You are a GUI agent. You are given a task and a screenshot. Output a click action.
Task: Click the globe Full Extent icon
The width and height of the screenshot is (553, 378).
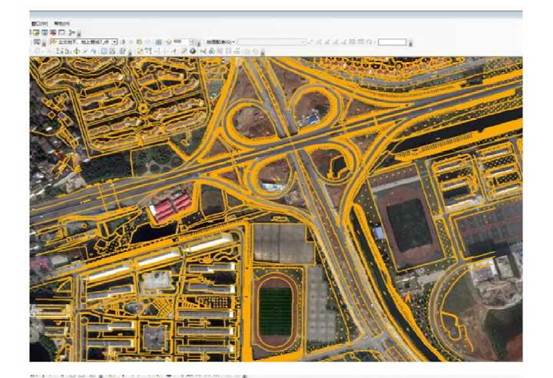[x=192, y=51]
